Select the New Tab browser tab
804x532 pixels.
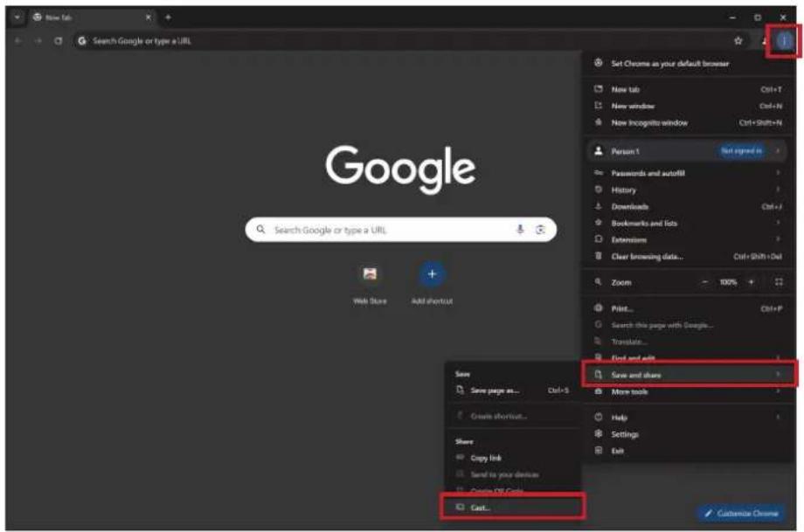(93, 17)
